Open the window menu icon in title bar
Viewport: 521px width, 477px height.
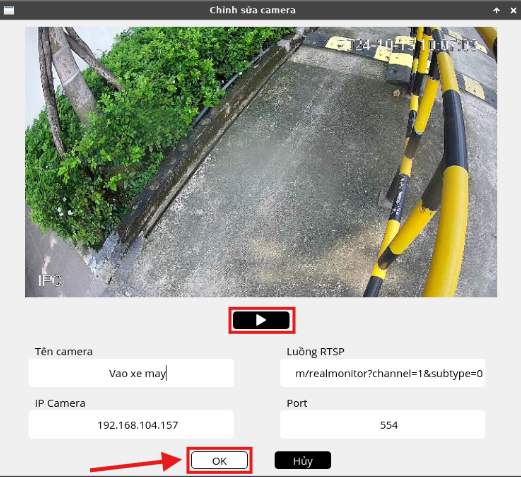[x=9, y=10]
